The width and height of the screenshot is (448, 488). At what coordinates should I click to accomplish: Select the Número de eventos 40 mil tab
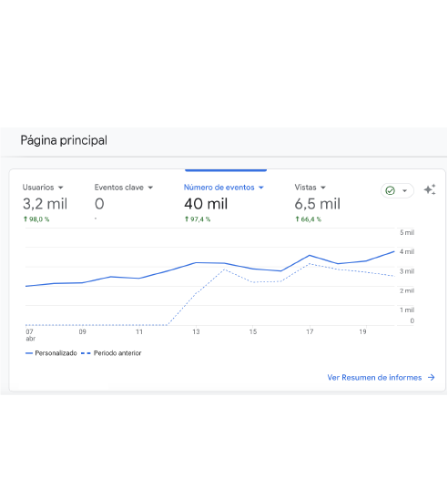coord(224,202)
